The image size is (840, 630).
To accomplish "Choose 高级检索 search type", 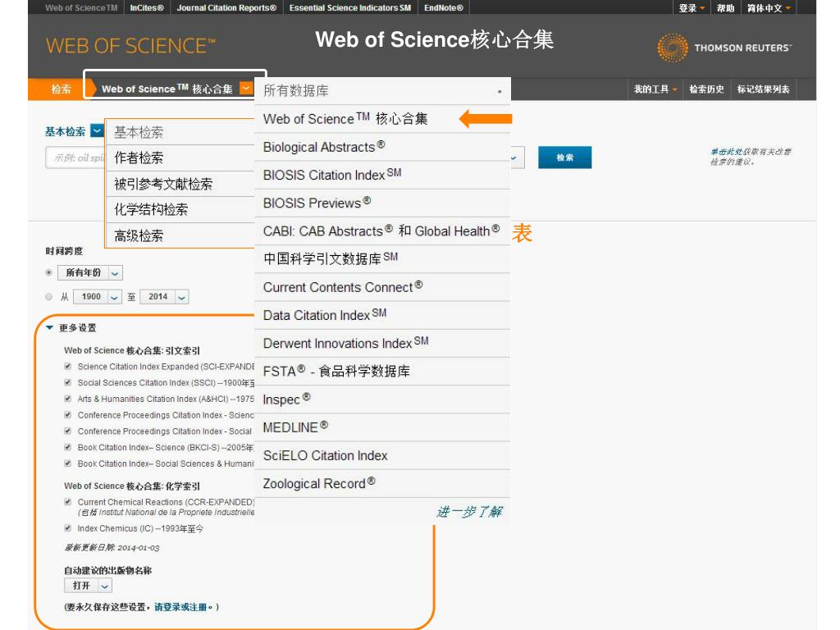I will tap(180, 235).
